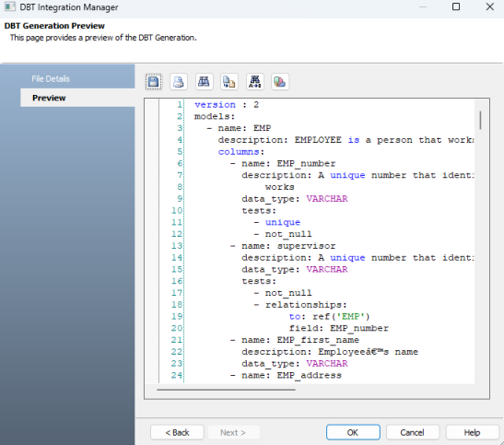Click 'field: EMP_number' line

pos(339,328)
